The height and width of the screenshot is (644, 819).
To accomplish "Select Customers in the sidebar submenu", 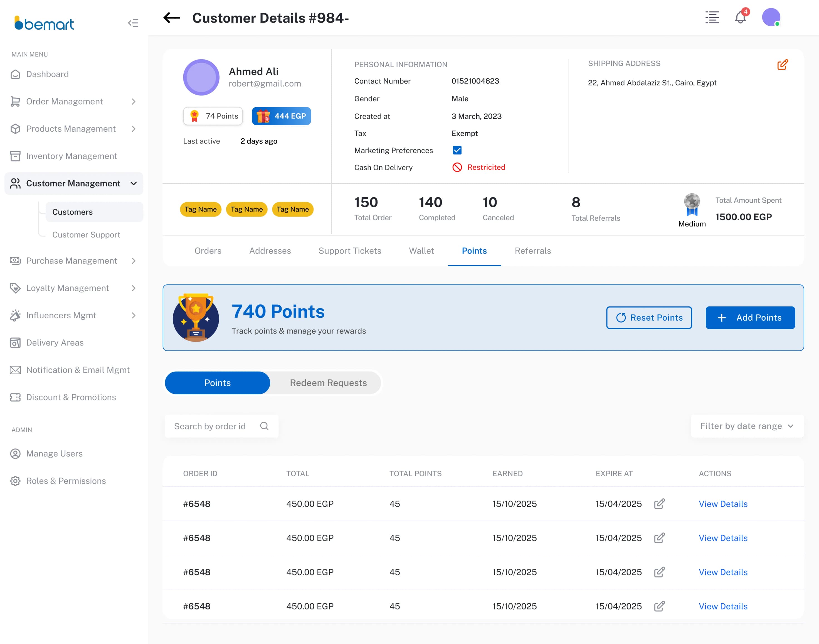I will pos(94,212).
